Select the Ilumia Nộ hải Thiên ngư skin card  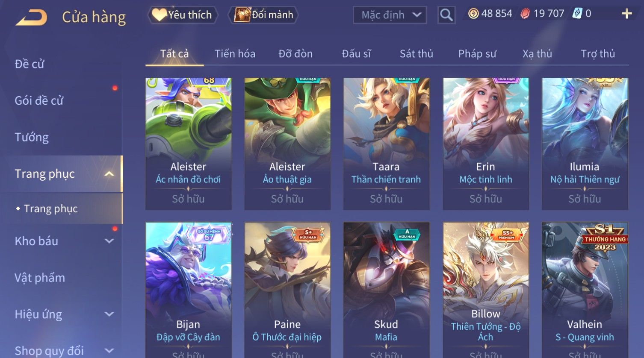(x=585, y=144)
